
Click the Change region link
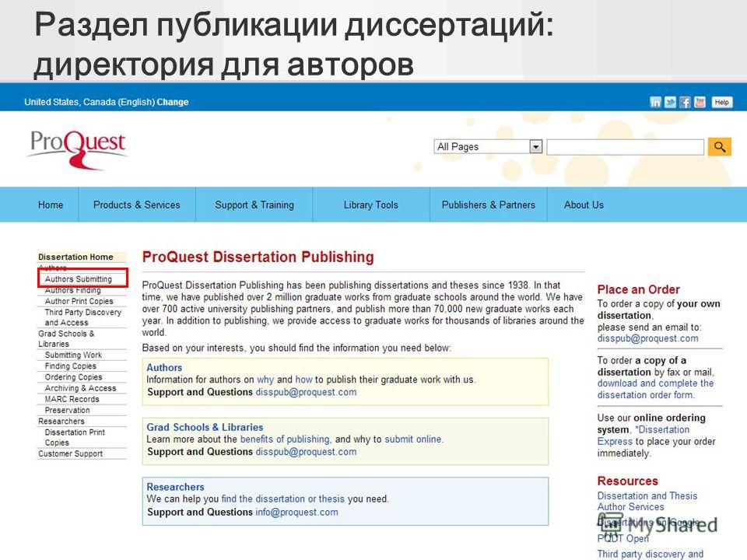point(173,102)
